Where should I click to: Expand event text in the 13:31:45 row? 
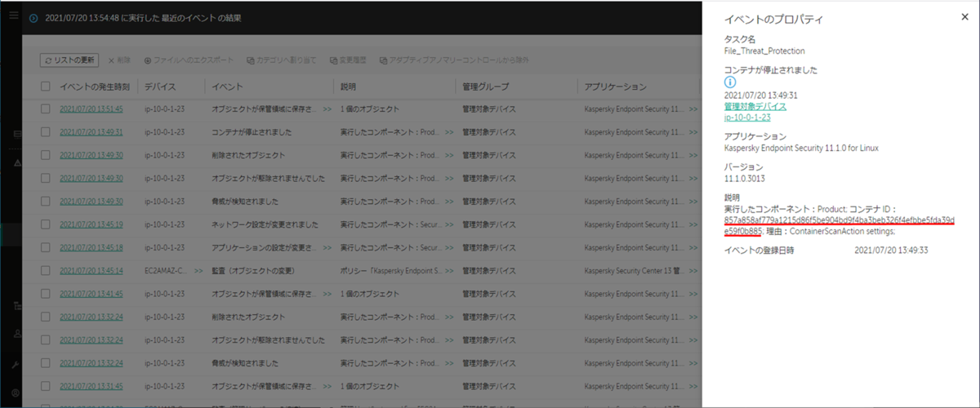click(327, 386)
